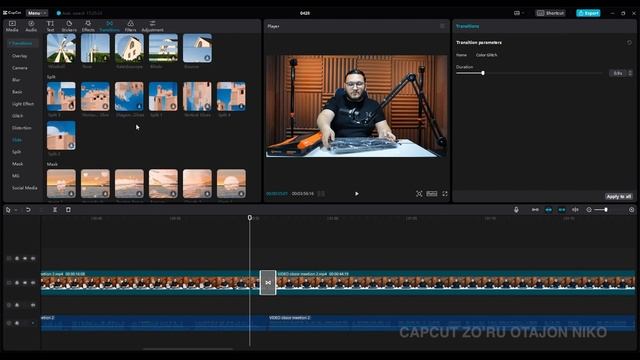Split the clip at the playhead

55,210
